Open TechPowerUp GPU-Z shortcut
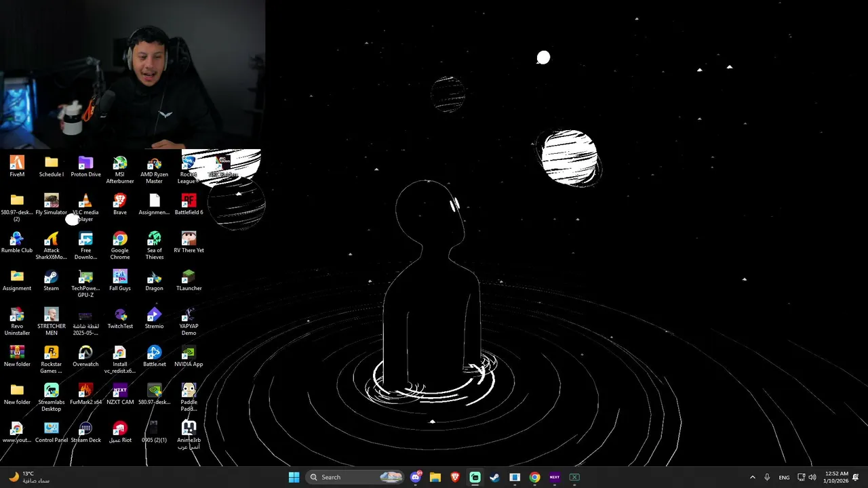Image resolution: width=868 pixels, height=488 pixels. (x=85, y=284)
